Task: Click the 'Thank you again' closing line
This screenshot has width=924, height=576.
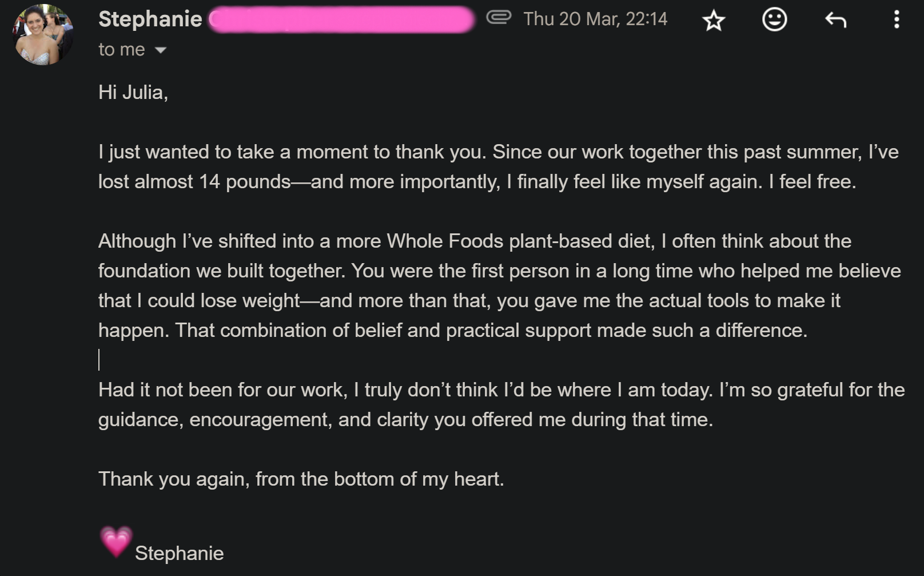Action: pyautogui.click(x=301, y=479)
